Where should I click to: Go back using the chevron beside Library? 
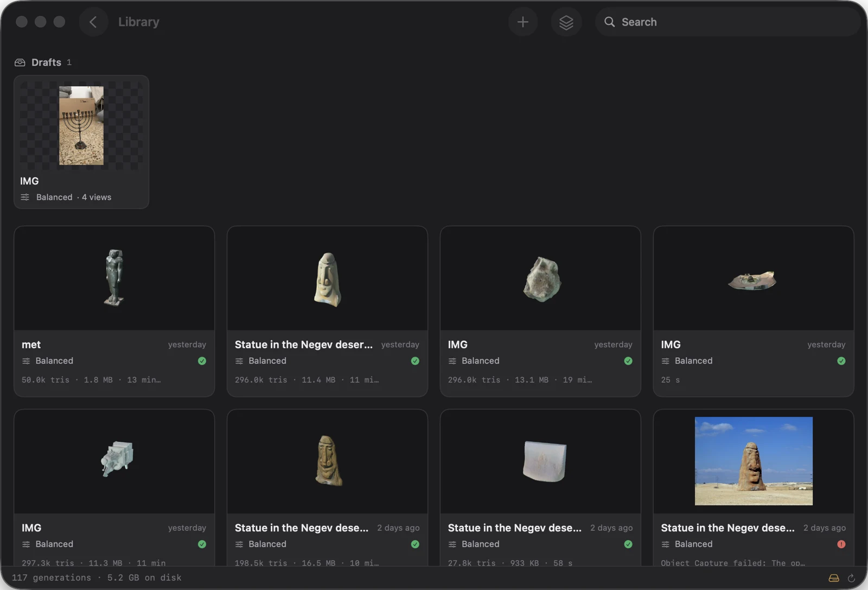pyautogui.click(x=93, y=22)
